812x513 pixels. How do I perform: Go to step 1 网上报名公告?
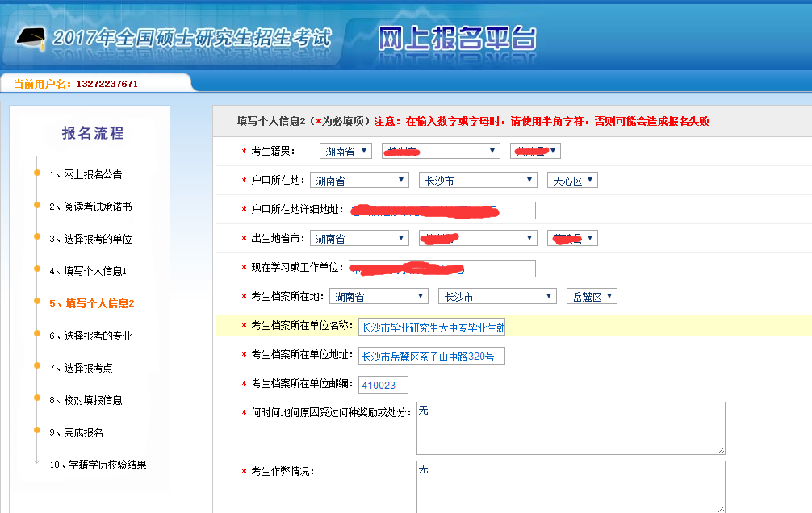(86, 174)
